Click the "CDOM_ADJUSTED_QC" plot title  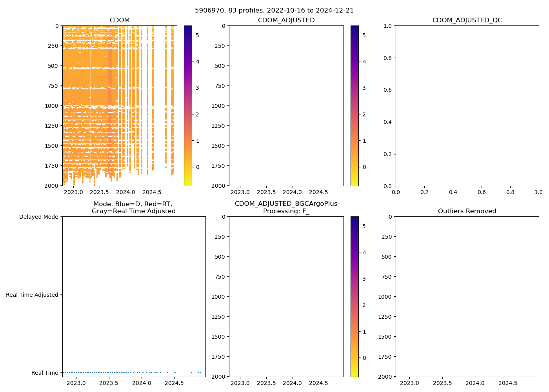click(x=467, y=20)
